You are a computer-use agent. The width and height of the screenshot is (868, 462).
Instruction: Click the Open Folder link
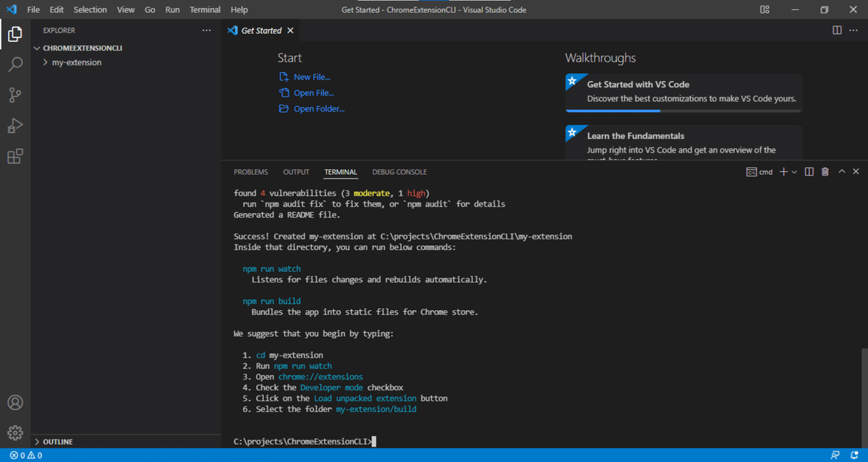pyautogui.click(x=312, y=108)
